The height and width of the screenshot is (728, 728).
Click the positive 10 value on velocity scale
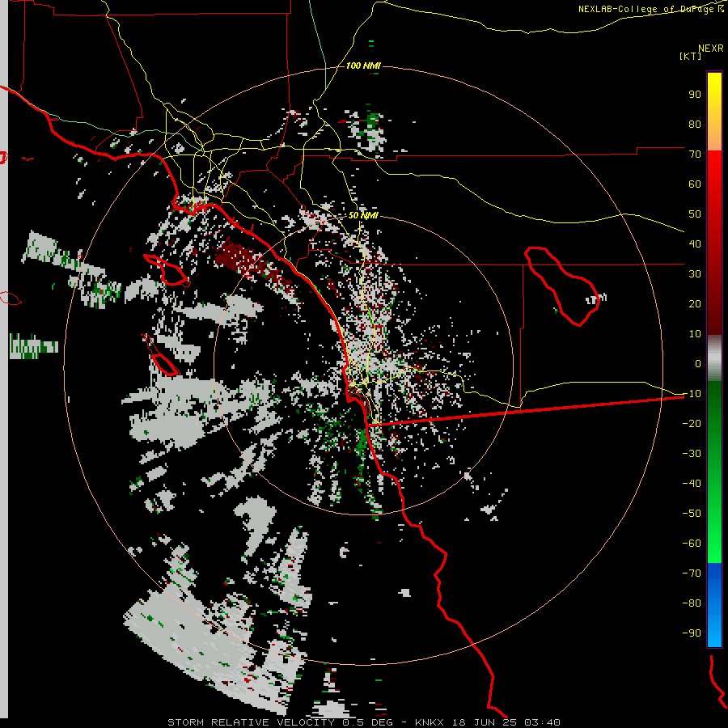695,334
